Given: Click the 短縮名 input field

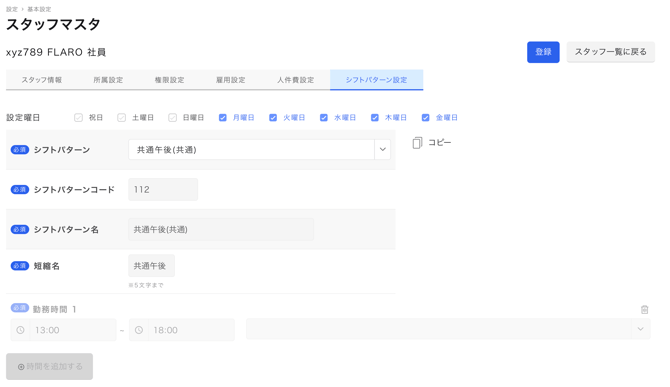Looking at the screenshot, I should point(152,266).
